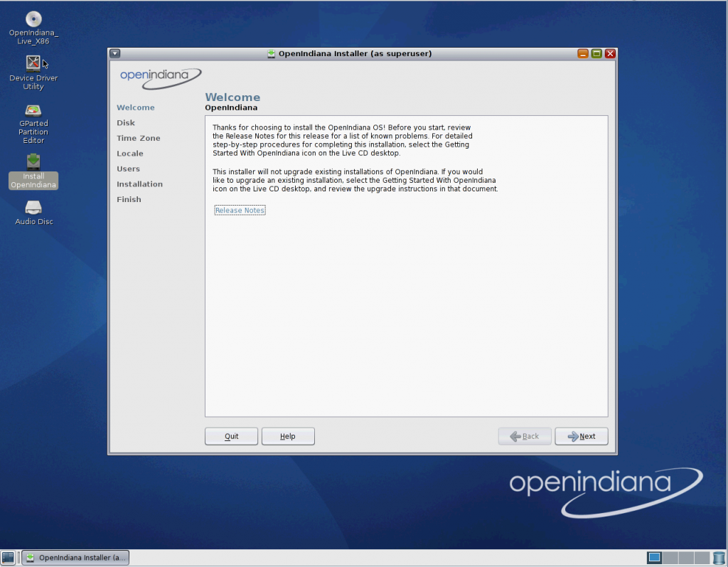
Task: Click the Welcome heading text
Action: pyautogui.click(x=232, y=97)
